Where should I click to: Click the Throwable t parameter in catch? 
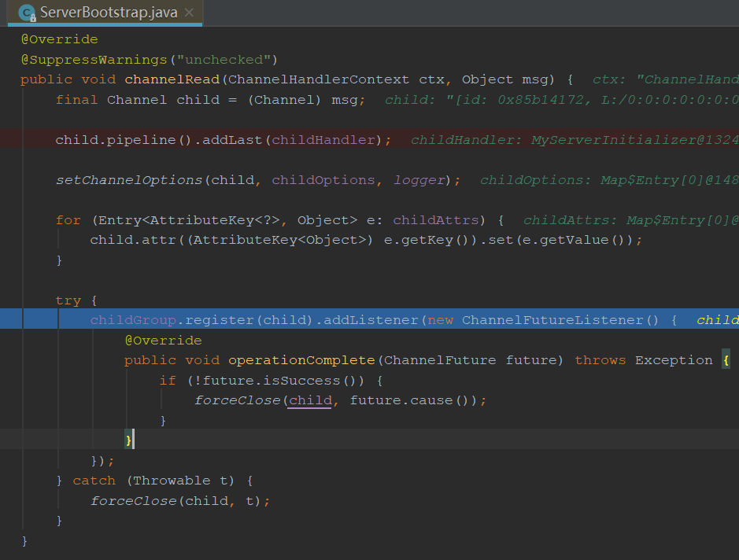(x=168, y=480)
